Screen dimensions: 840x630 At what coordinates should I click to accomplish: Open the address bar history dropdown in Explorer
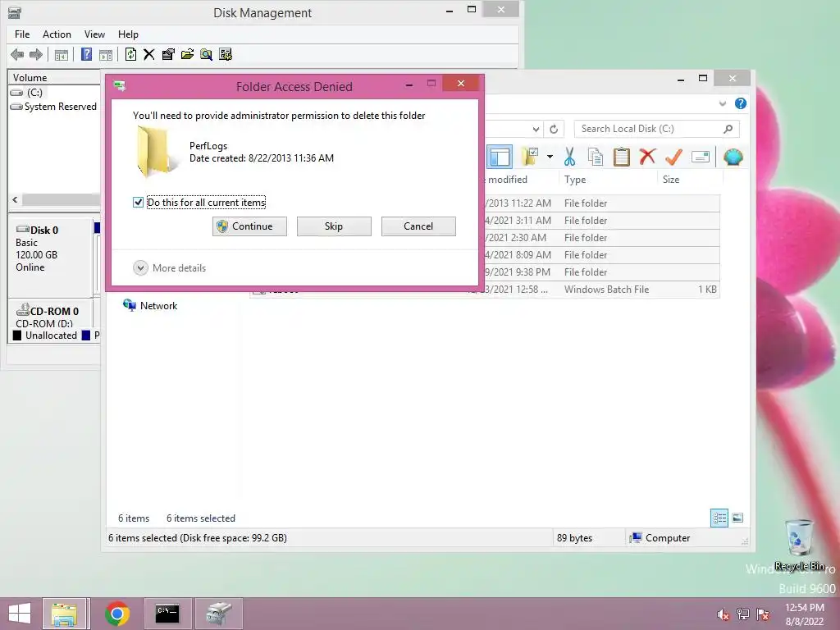(536, 129)
